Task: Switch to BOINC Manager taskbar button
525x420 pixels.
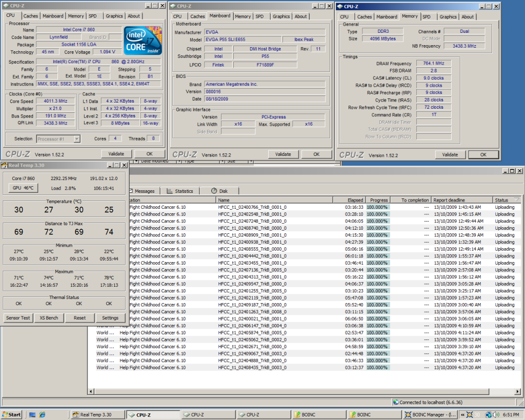Action: tap(430, 415)
